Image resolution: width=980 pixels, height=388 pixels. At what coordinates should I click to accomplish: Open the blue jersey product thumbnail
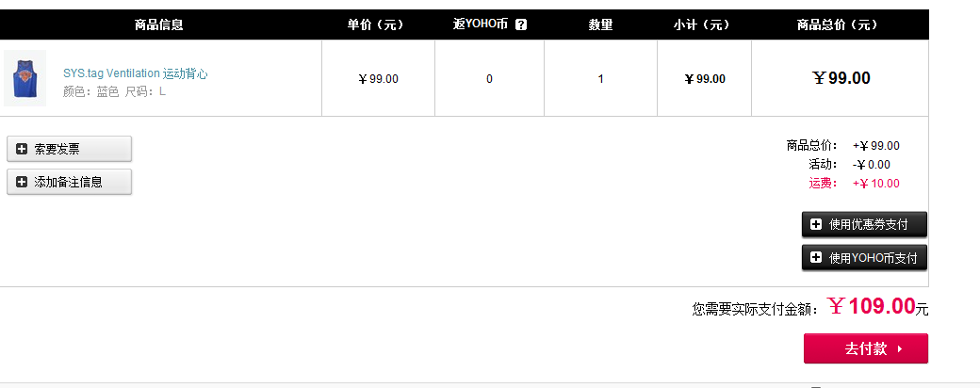pos(25,78)
